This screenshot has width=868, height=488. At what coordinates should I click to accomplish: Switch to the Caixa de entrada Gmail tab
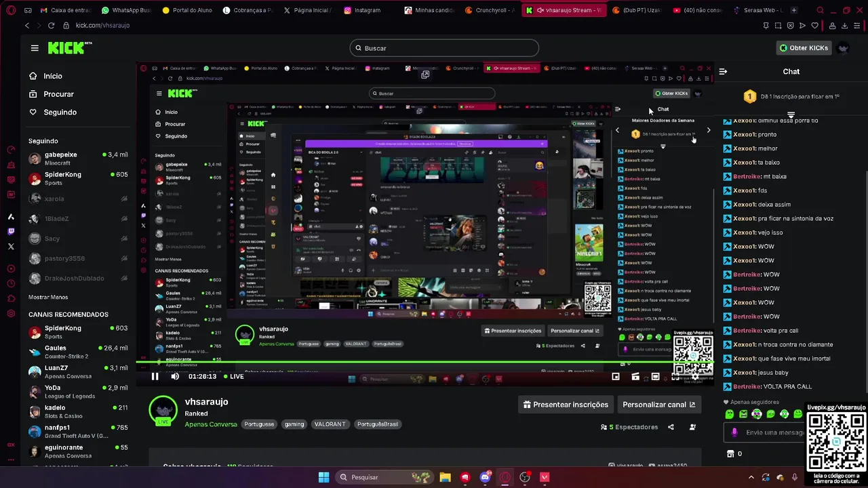pos(66,10)
